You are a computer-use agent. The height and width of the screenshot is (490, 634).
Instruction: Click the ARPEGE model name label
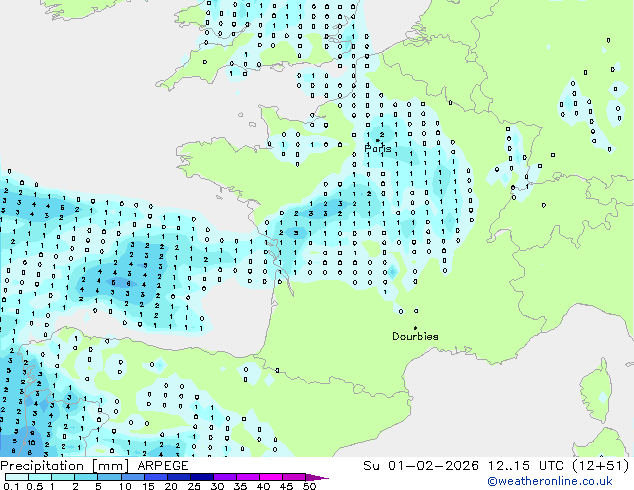163,466
